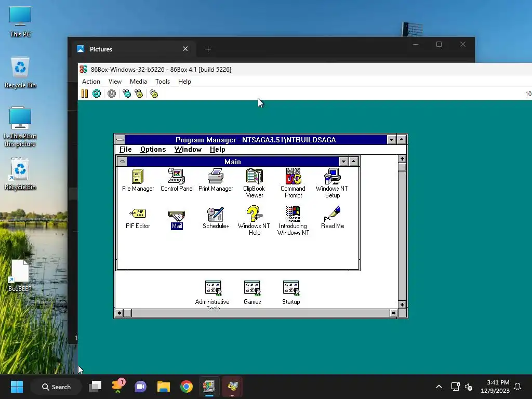The image size is (532, 399).
Task: Select the This PC desktop icon
Action: 20,22
